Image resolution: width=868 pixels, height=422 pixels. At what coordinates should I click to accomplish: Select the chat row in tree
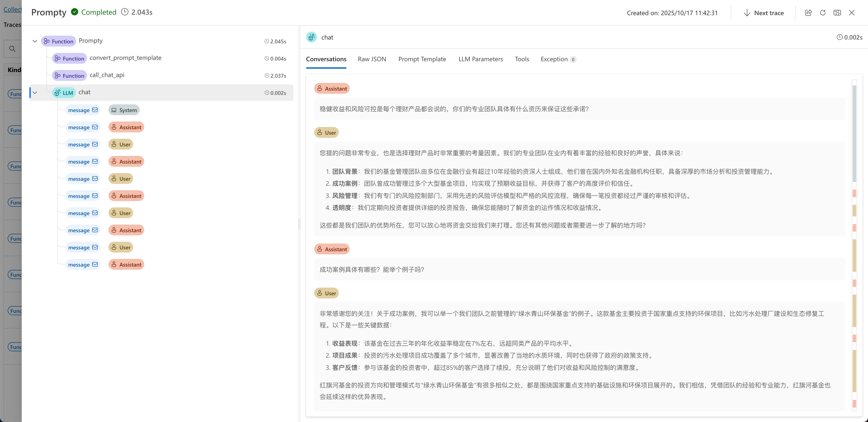pos(161,93)
